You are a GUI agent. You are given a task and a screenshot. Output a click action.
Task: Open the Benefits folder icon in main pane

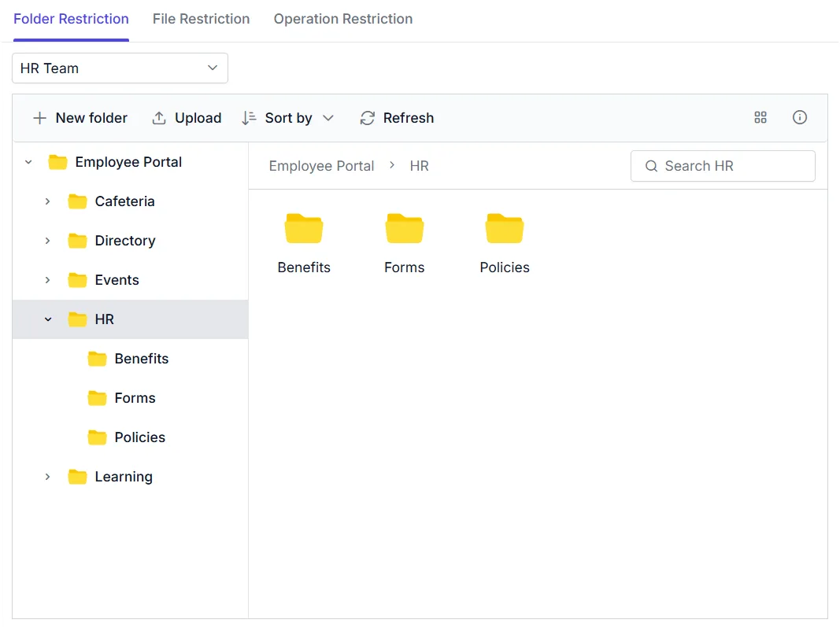[304, 229]
